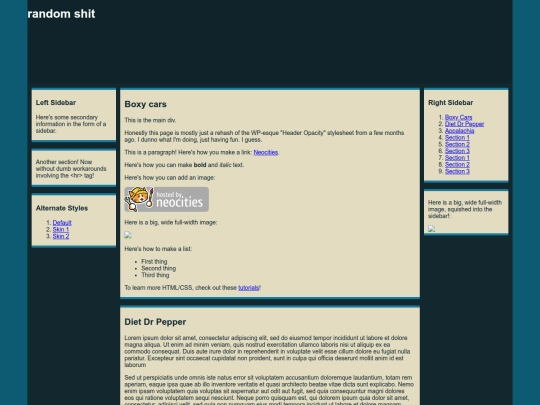Click the "This is the main div." text
The height and width of the screenshot is (405, 540).
coord(150,120)
